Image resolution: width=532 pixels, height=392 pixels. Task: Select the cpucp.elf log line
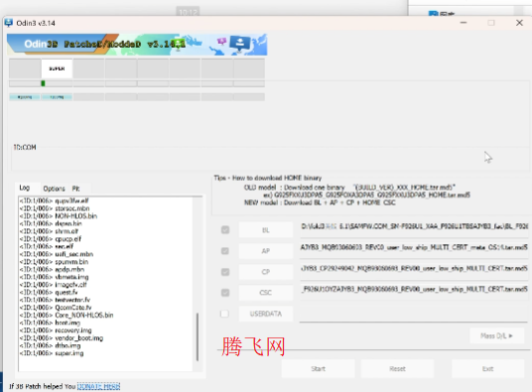(x=51, y=239)
